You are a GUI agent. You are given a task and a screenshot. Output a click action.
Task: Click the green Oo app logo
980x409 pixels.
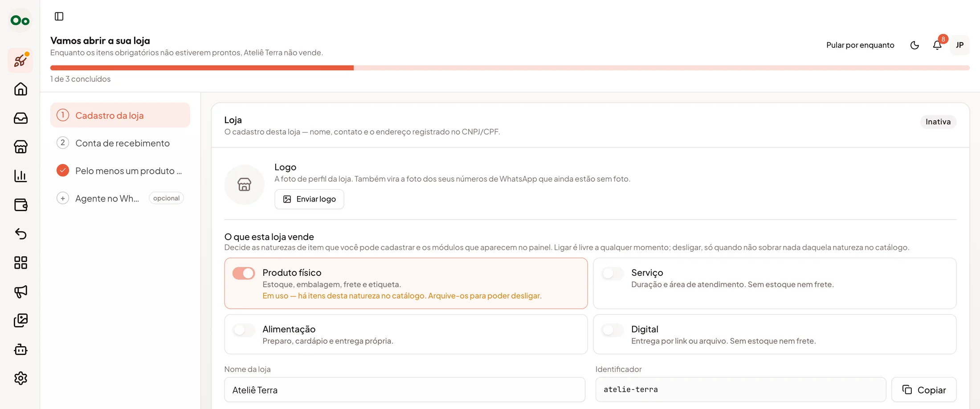click(x=20, y=20)
